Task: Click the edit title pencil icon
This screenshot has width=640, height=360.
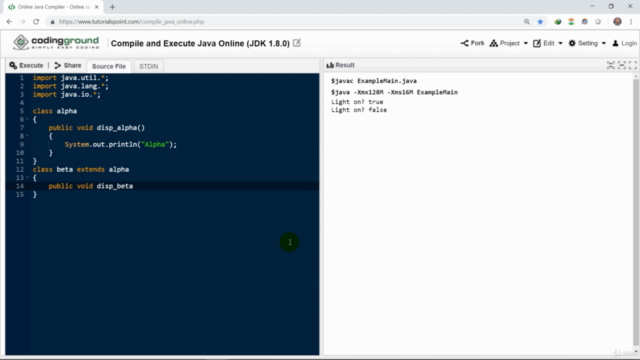Action: tap(297, 43)
